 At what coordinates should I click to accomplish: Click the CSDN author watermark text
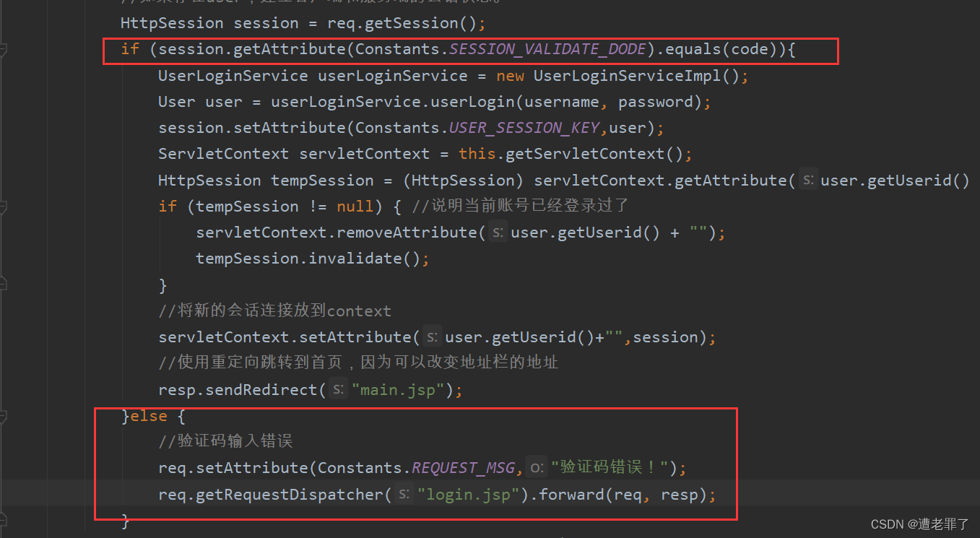[920, 524]
